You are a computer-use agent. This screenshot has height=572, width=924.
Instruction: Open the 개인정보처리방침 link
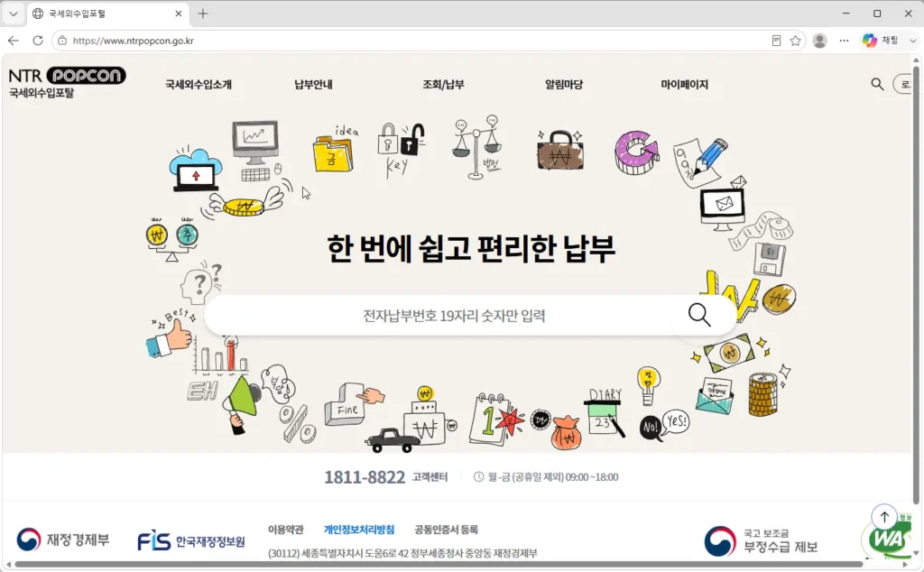(x=359, y=530)
